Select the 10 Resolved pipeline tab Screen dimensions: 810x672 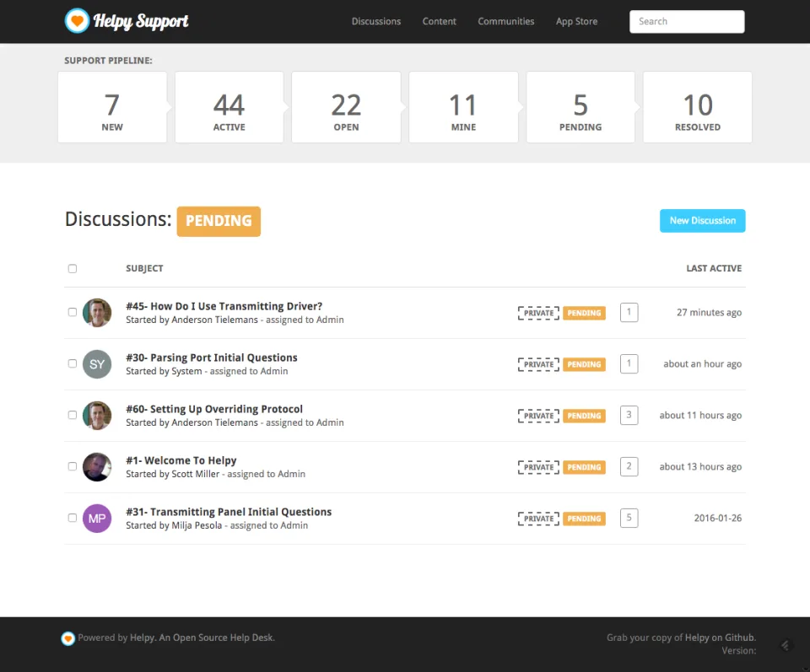tap(698, 107)
